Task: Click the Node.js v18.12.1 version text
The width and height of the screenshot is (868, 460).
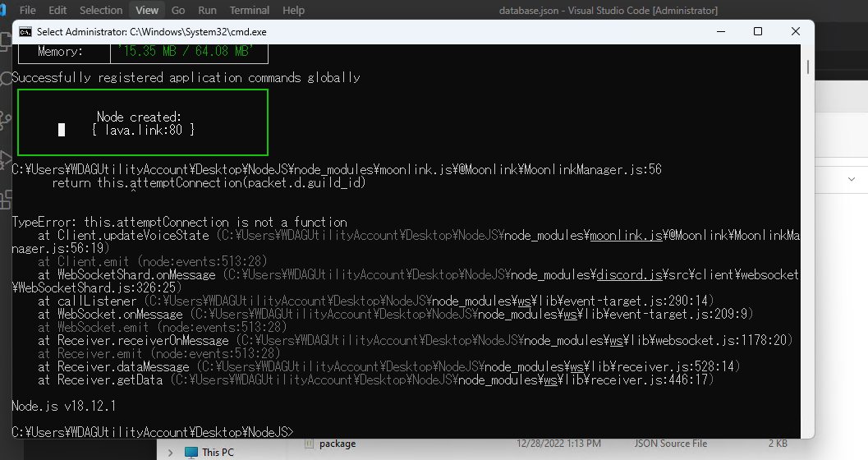Action: pyautogui.click(x=64, y=407)
